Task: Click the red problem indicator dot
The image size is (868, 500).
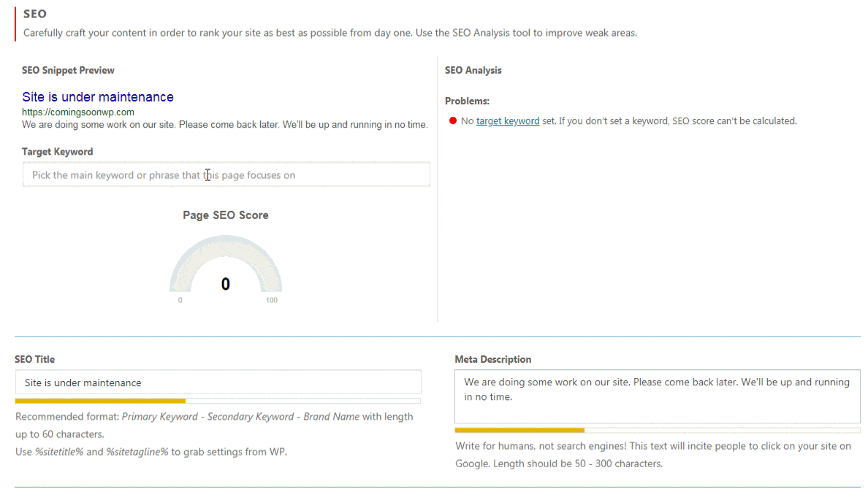Action: click(x=453, y=120)
